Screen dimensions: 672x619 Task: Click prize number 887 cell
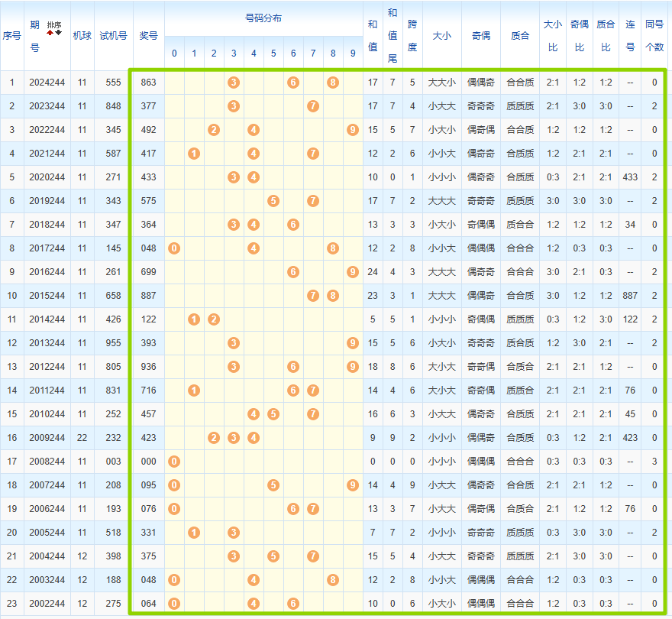[148, 295]
